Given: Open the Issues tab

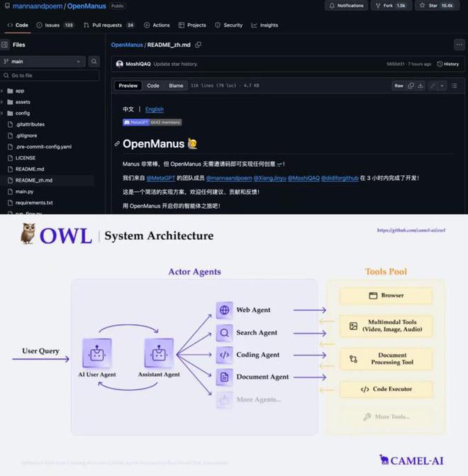Looking at the screenshot, I should [x=55, y=26].
